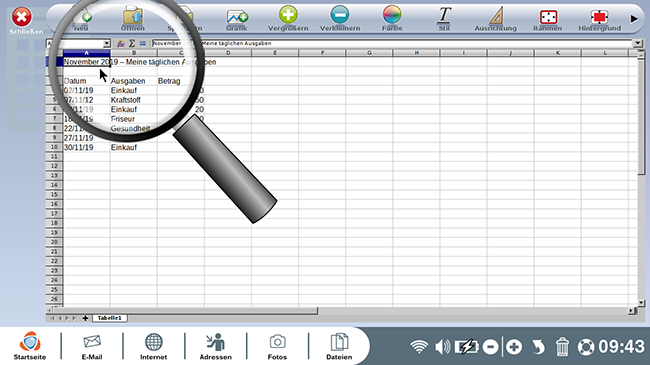Open the E-Mail app from the dock

pos(92,346)
